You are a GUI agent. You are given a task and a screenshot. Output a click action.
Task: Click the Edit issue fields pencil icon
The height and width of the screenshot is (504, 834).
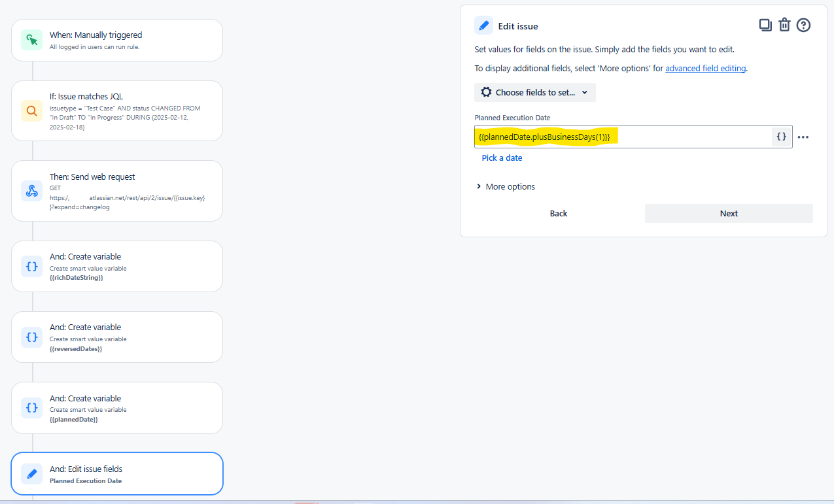(31, 474)
